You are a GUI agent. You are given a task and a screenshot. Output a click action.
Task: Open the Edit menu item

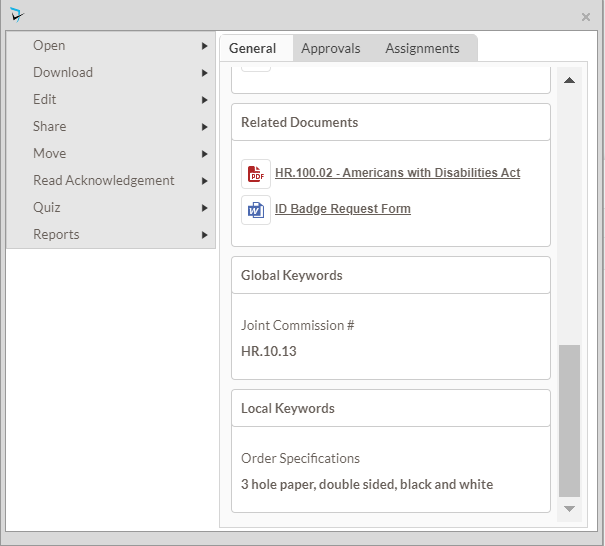point(45,100)
